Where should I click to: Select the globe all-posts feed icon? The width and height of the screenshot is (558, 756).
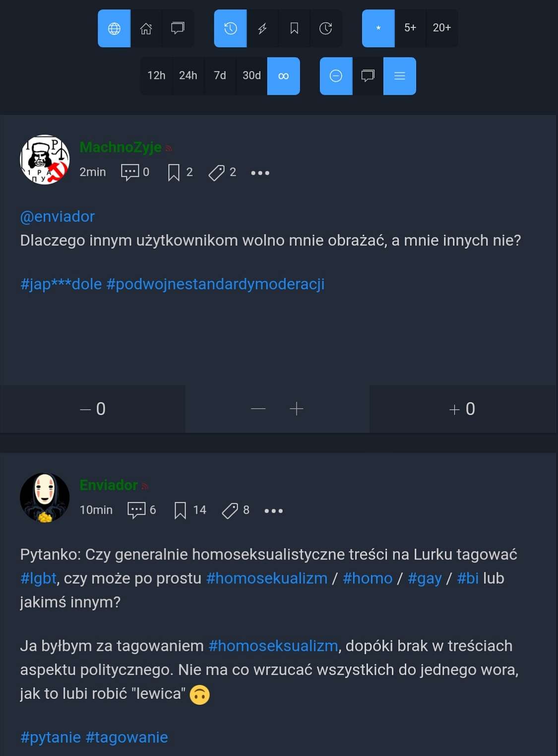114,28
